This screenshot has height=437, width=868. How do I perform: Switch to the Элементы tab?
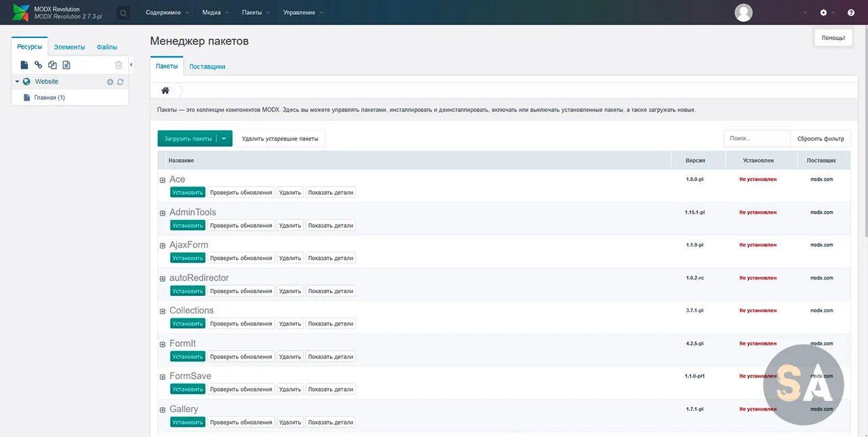coord(70,47)
